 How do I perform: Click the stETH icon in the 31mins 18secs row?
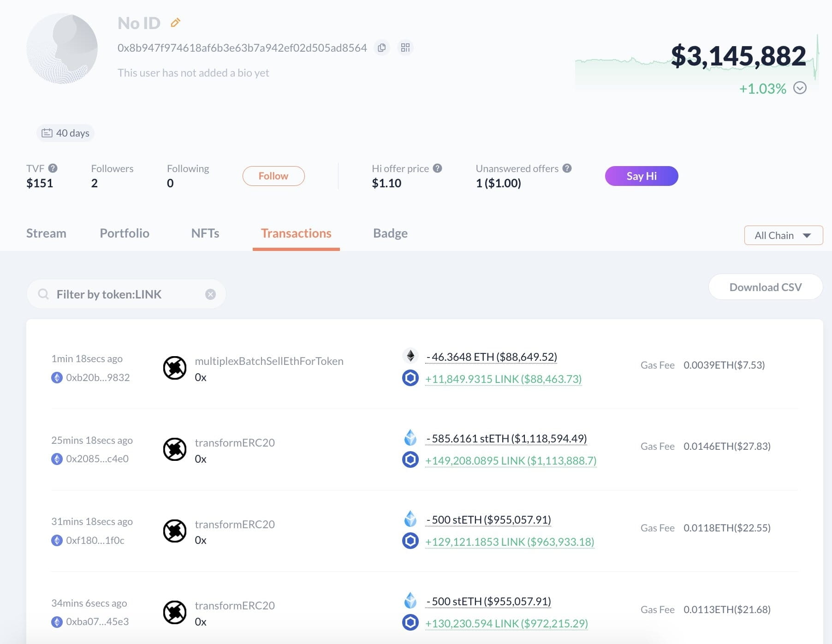point(410,519)
